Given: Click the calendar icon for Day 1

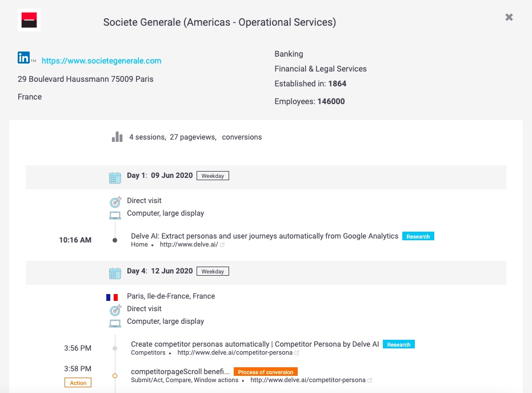Looking at the screenshot, I should coord(115,178).
